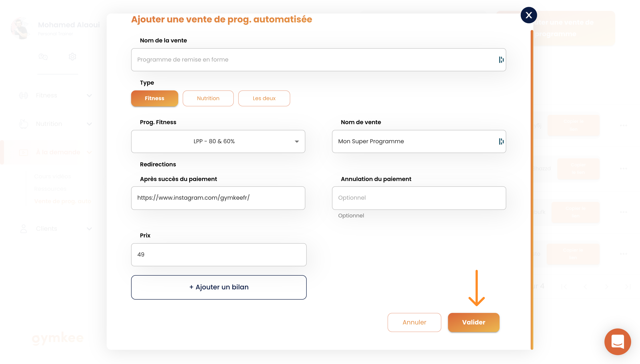
Task: Click the Annulation du paiement field
Action: click(x=419, y=198)
